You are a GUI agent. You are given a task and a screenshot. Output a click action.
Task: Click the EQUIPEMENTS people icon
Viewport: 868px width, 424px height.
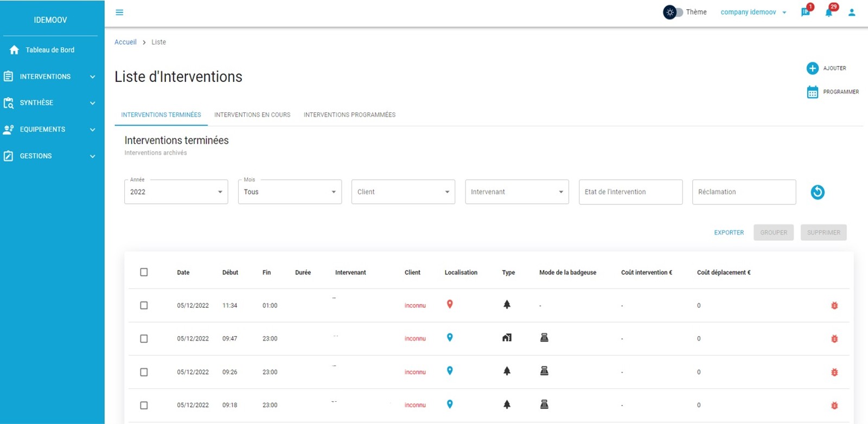8,129
